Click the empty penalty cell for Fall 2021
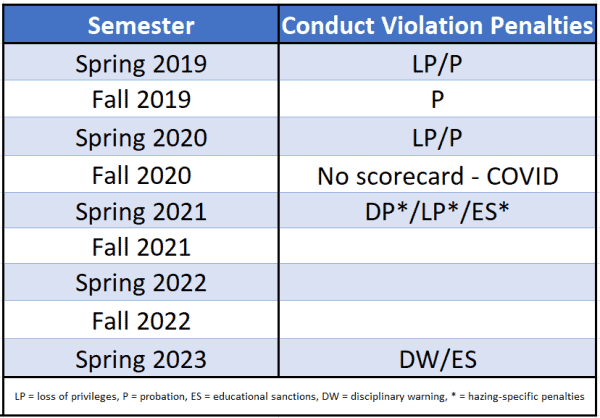600x418 pixels. (437, 246)
